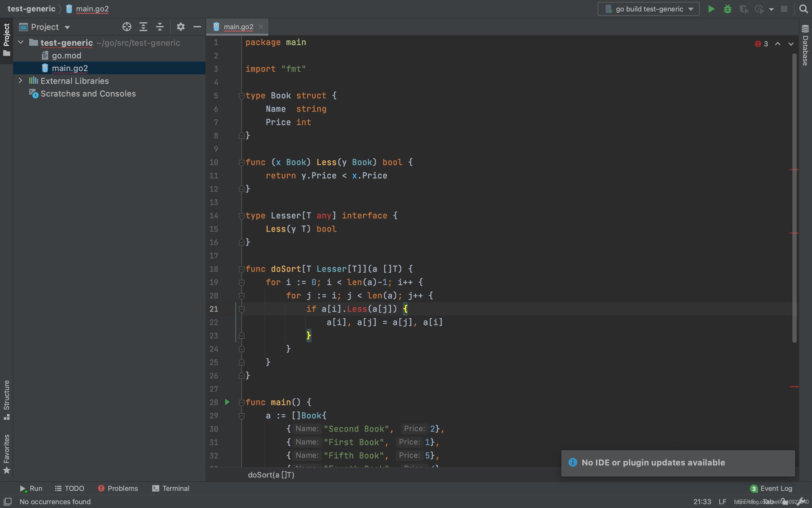Run with coverage icon in toolbar
Viewport: 812px width, 508px height.
point(743,9)
